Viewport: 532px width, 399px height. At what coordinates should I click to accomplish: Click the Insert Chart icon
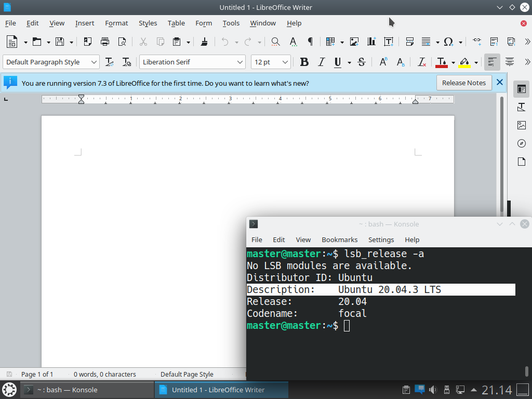click(x=371, y=42)
